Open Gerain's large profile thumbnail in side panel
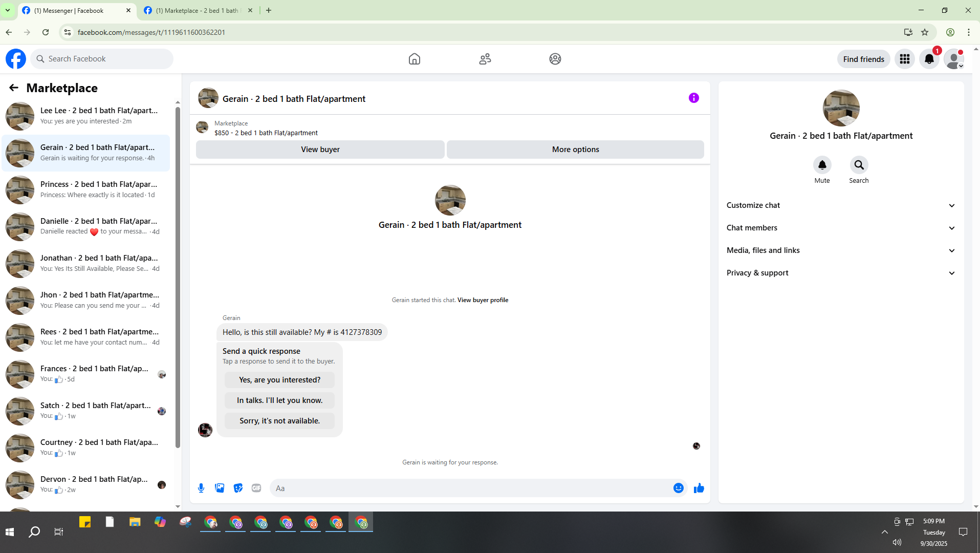980x553 pixels. click(841, 108)
